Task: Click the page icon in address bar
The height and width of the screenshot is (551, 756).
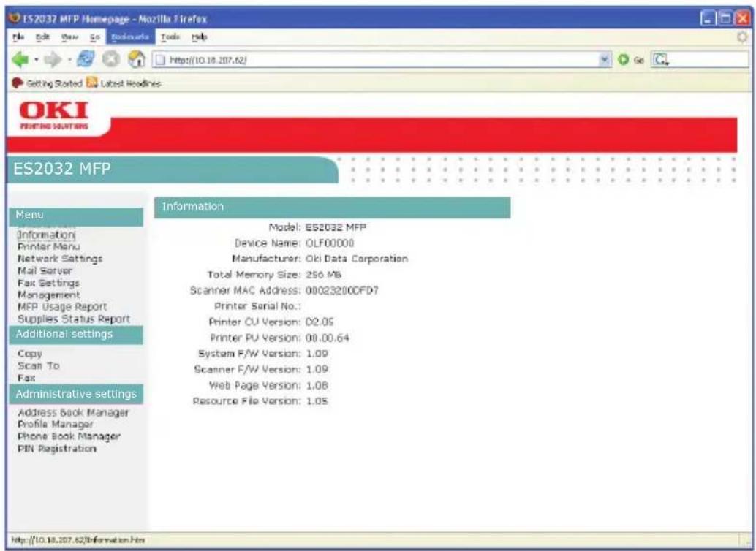Action: point(161,60)
